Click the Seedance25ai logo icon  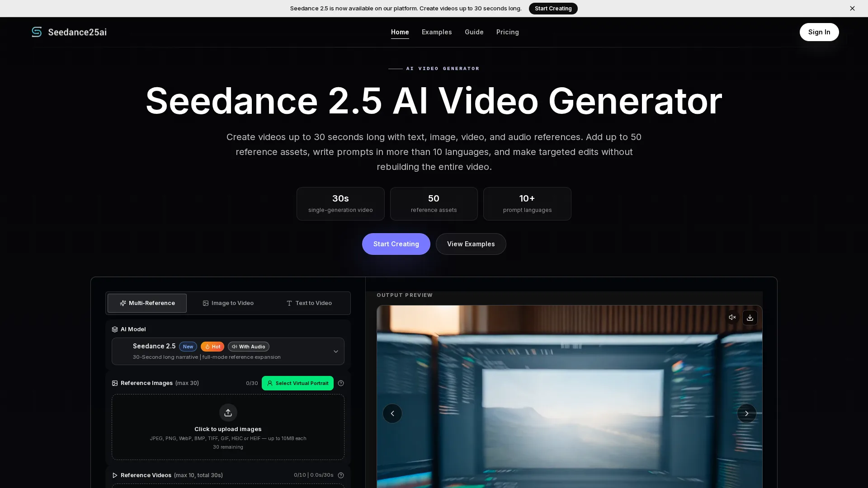tap(37, 32)
